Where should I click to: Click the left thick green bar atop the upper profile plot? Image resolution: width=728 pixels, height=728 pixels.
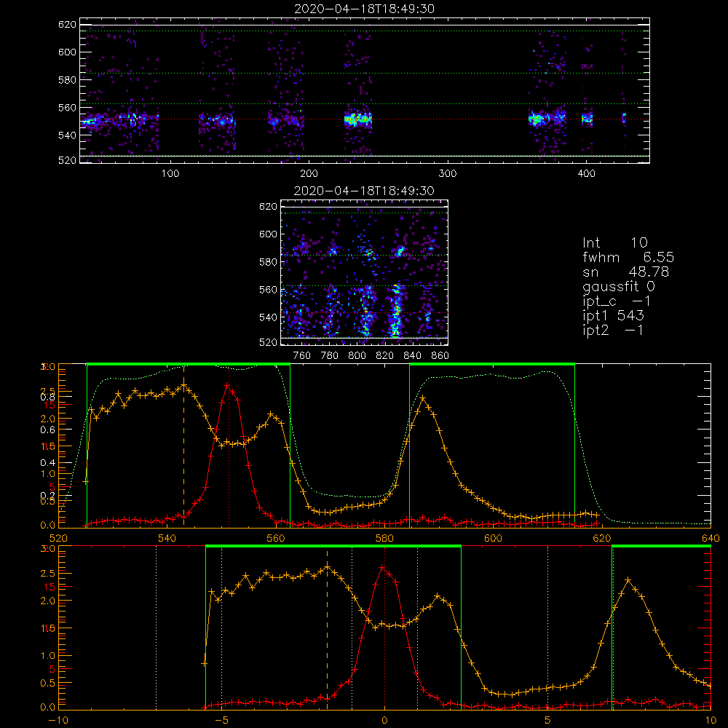pos(189,364)
